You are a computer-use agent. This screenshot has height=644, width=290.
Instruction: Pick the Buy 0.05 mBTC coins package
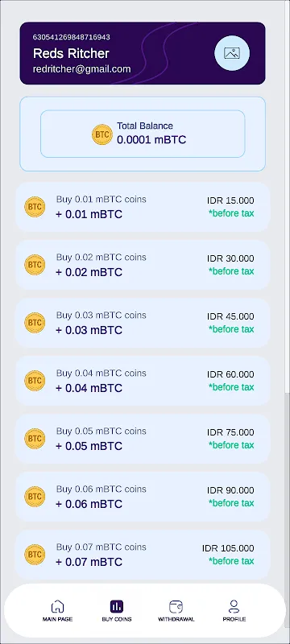[x=143, y=439]
